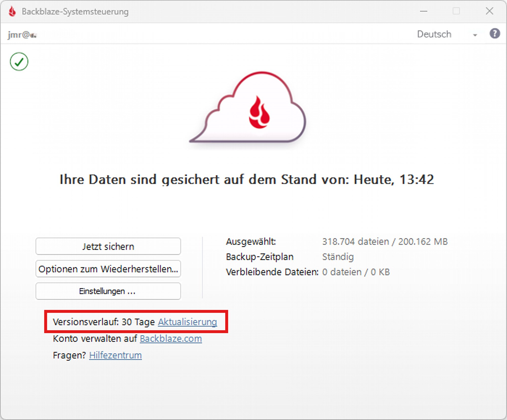The width and height of the screenshot is (507, 420).
Task: Click the backup status headline text
Action: click(x=247, y=179)
